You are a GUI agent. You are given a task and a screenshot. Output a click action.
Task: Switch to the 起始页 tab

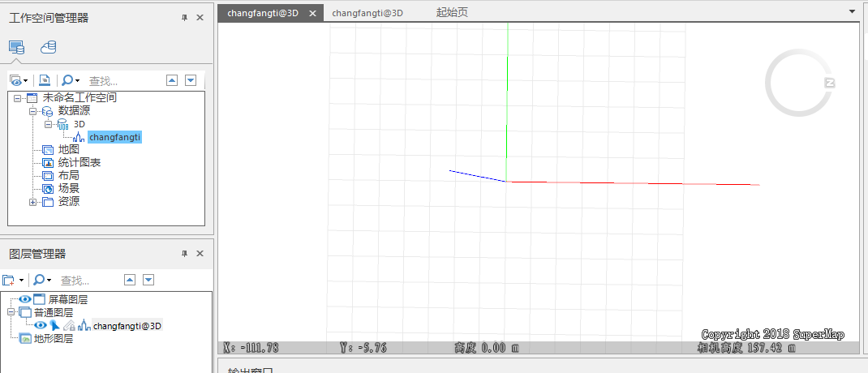pyautogui.click(x=451, y=13)
